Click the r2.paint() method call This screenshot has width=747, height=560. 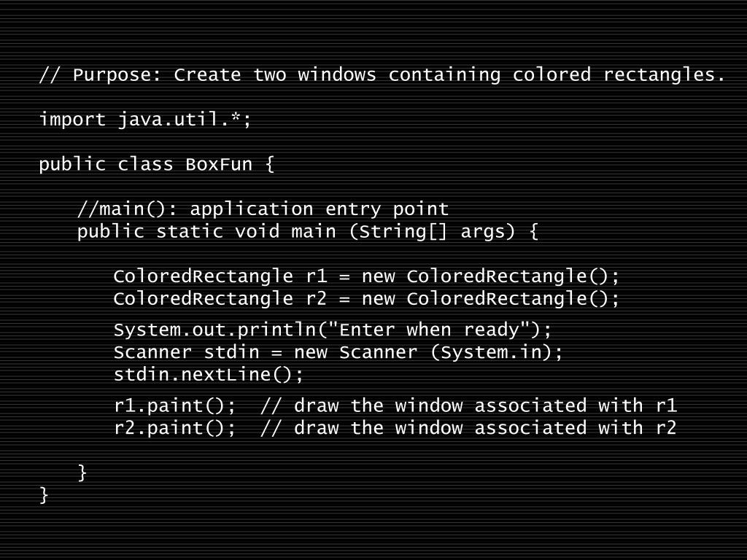[174, 428]
